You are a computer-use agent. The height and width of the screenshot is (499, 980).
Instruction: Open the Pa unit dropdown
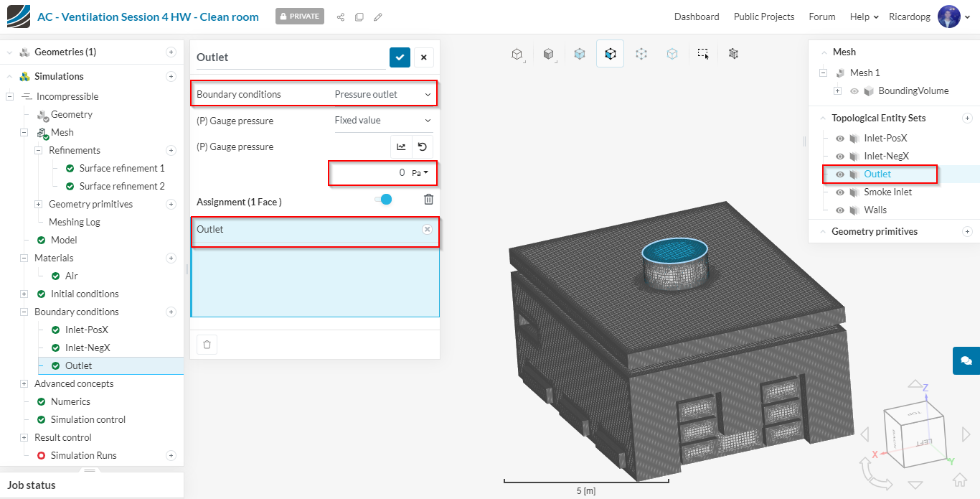pos(420,173)
